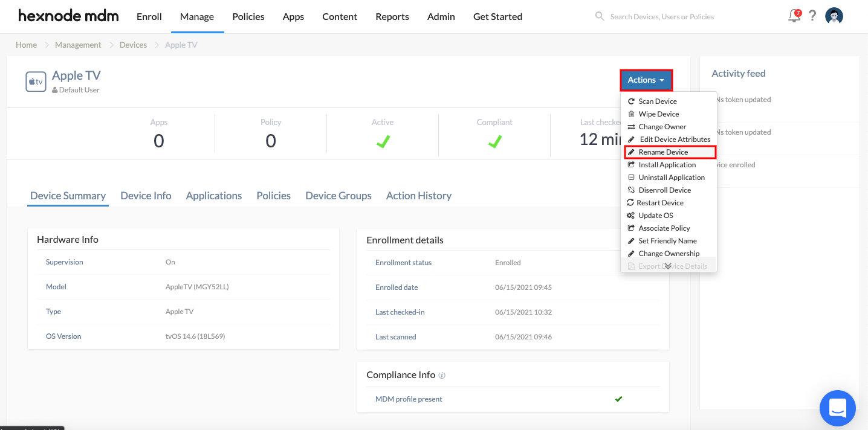Click the Scan Device refresh icon

click(631, 101)
